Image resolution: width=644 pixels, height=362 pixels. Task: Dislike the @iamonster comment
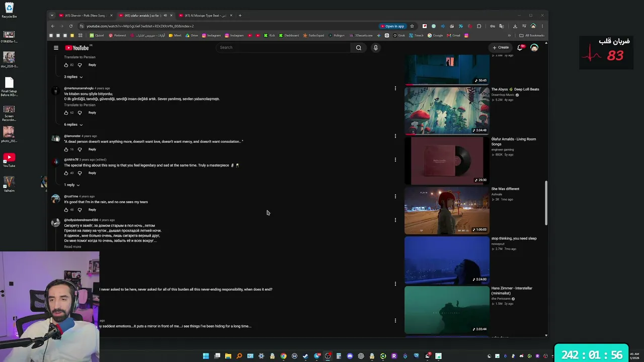pyautogui.click(x=79, y=149)
